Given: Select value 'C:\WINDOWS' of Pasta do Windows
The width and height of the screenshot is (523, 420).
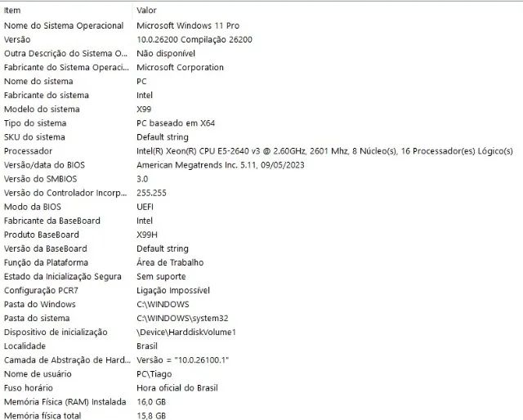Looking at the screenshot, I should tap(163, 305).
